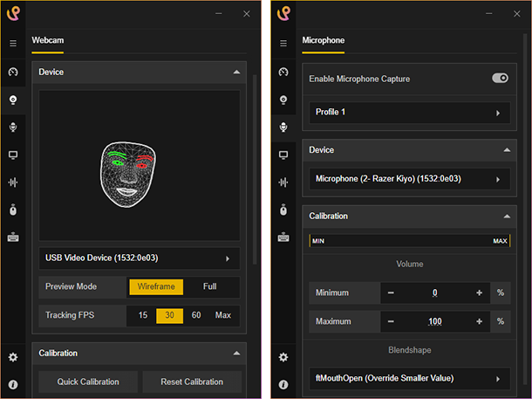Click the Reset Calibration button
Viewport: 532px width, 399px height.
pyautogui.click(x=192, y=382)
